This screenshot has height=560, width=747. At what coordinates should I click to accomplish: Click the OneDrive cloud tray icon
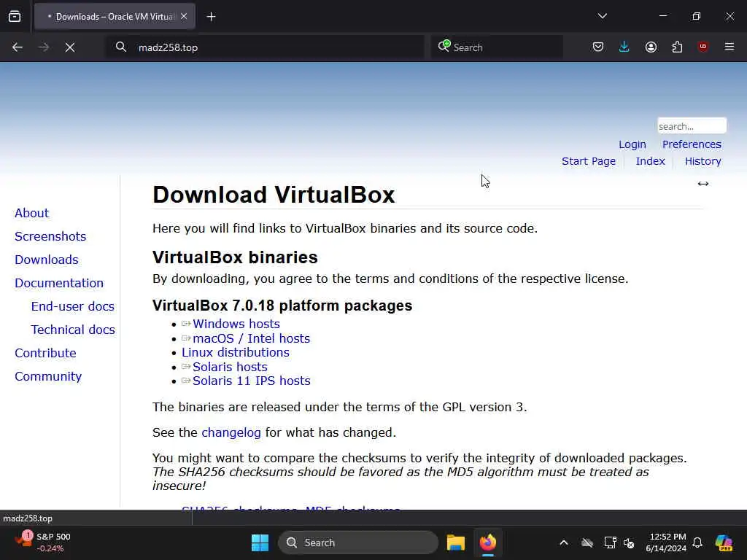tap(587, 542)
